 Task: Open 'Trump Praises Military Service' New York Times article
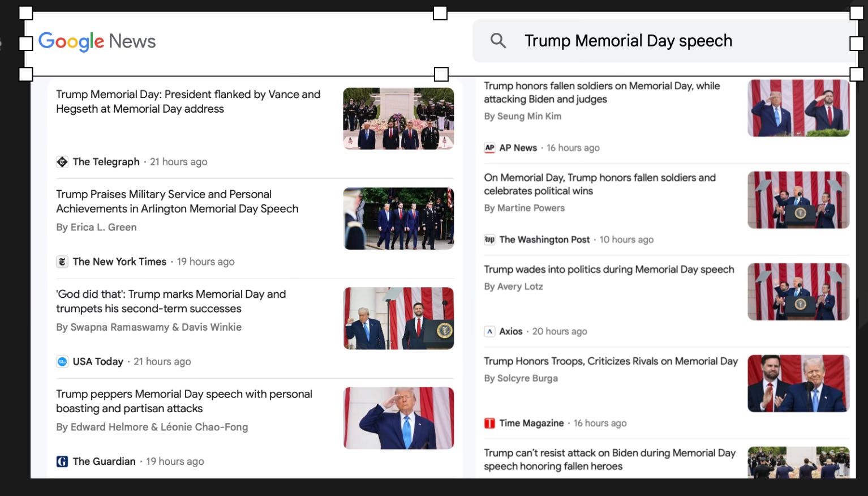[177, 202]
